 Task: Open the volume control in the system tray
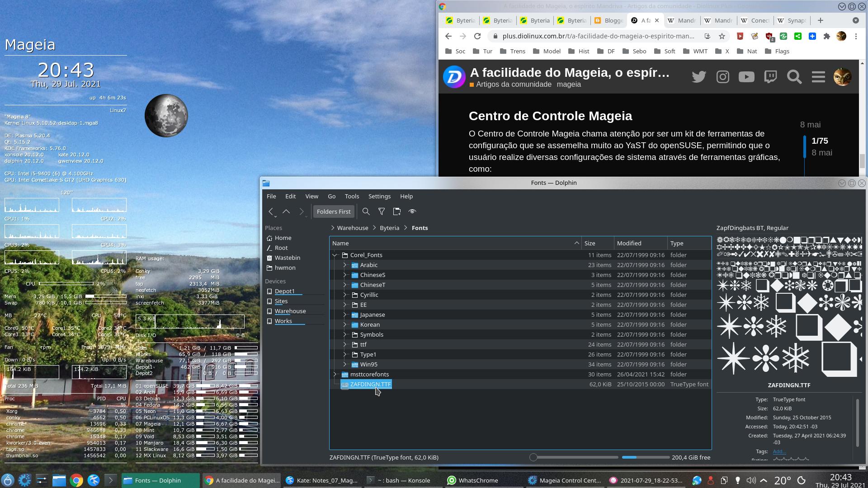[751, 480]
